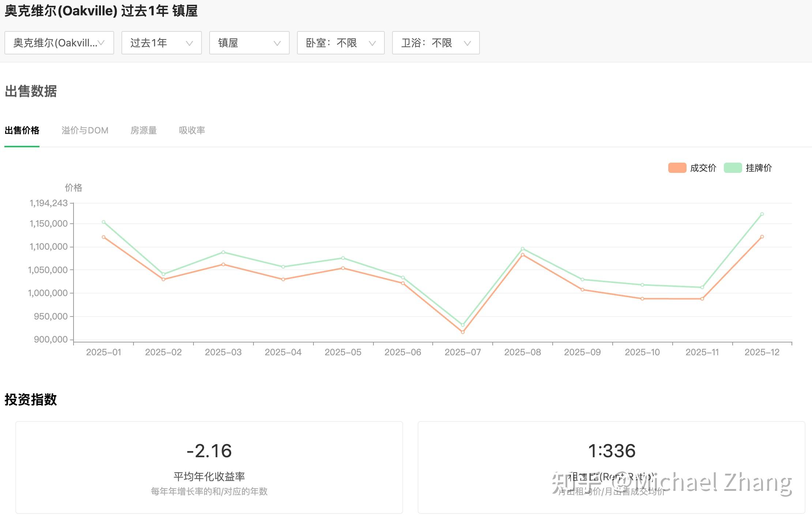
Task: Click the 2025-07 sold price data point
Action: tap(463, 332)
